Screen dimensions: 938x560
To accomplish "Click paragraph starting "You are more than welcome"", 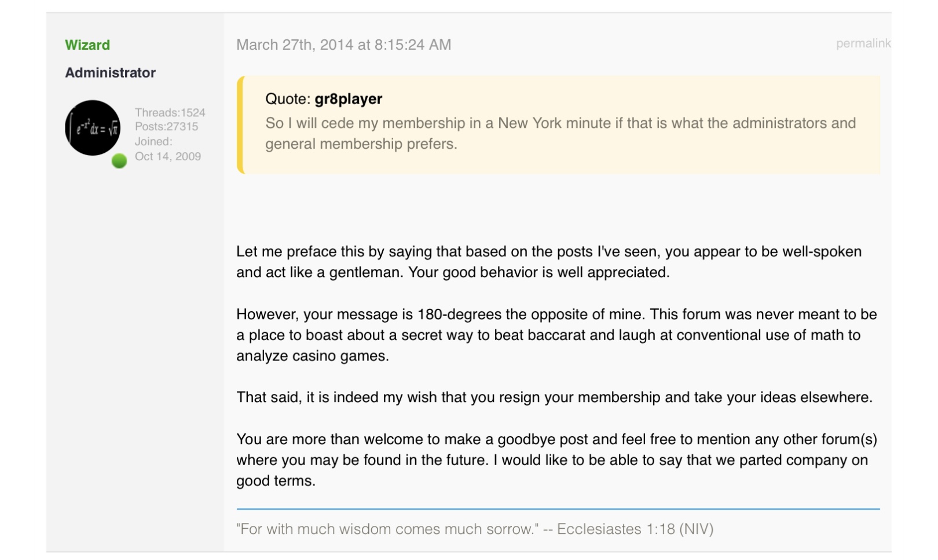I will [x=556, y=460].
